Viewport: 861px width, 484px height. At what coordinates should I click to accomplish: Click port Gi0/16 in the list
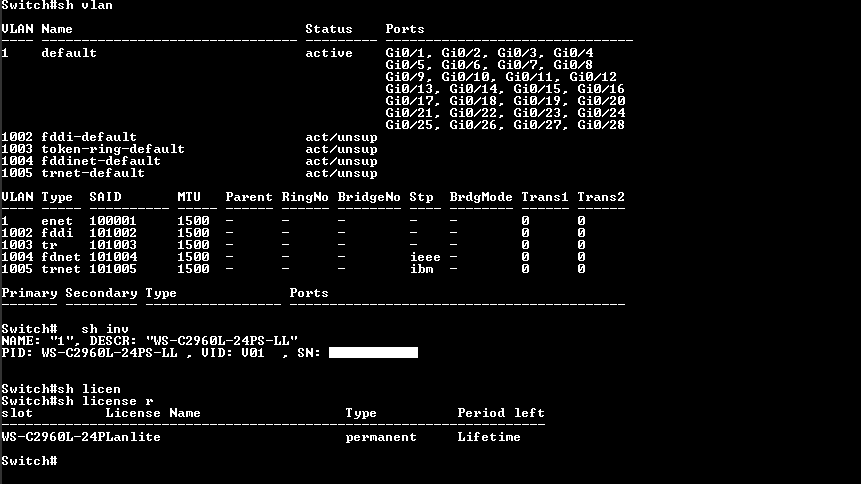tap(601, 89)
